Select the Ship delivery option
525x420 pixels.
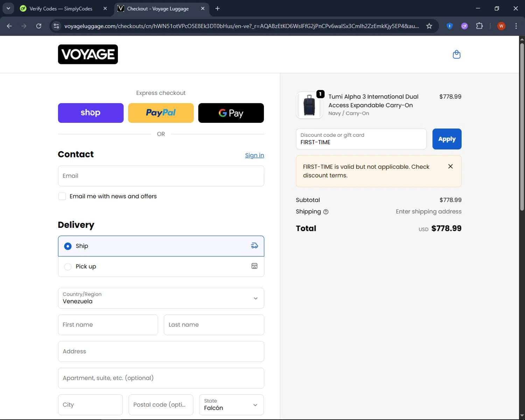[161, 246]
